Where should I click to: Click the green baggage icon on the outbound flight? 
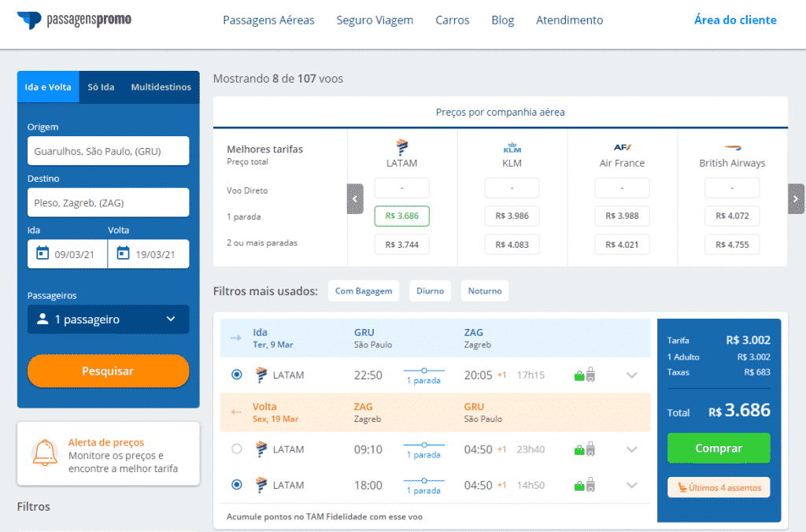[581, 375]
